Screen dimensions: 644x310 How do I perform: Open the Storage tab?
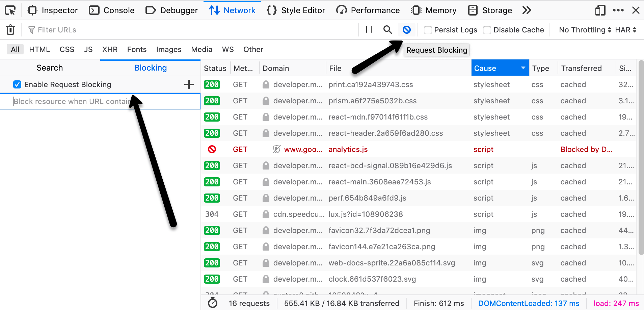click(490, 10)
